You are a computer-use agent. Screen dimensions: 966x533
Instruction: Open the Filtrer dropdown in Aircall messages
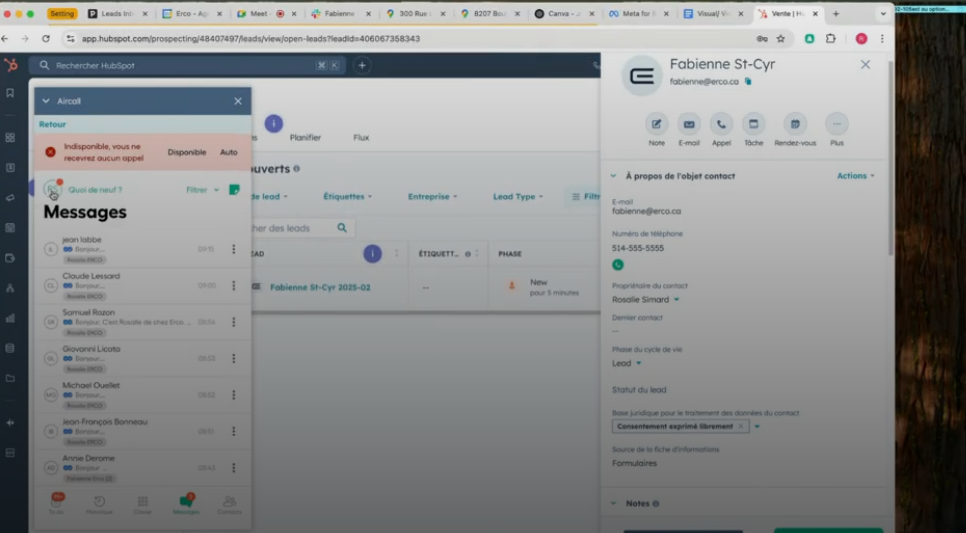(x=202, y=190)
